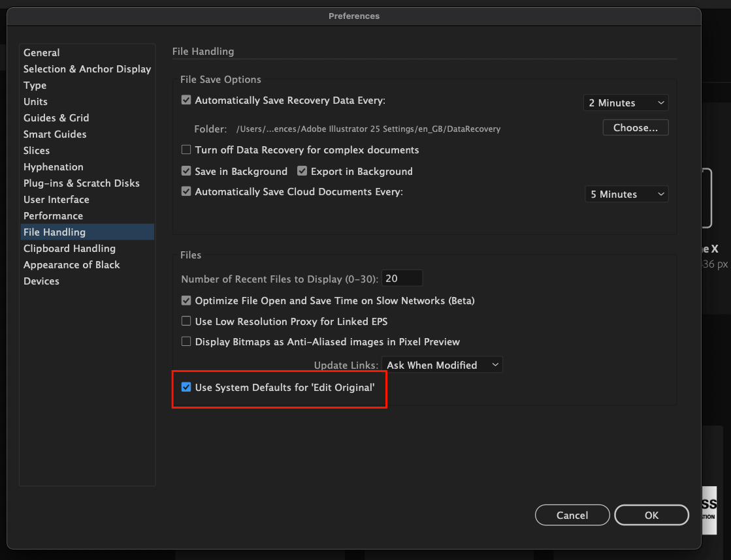The image size is (731, 560).
Task: Open the Guides & Grid preferences
Action: point(56,117)
